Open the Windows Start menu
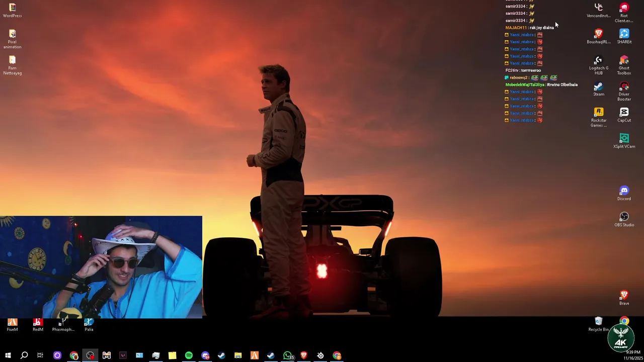The width and height of the screenshot is (644, 362). 8,355
